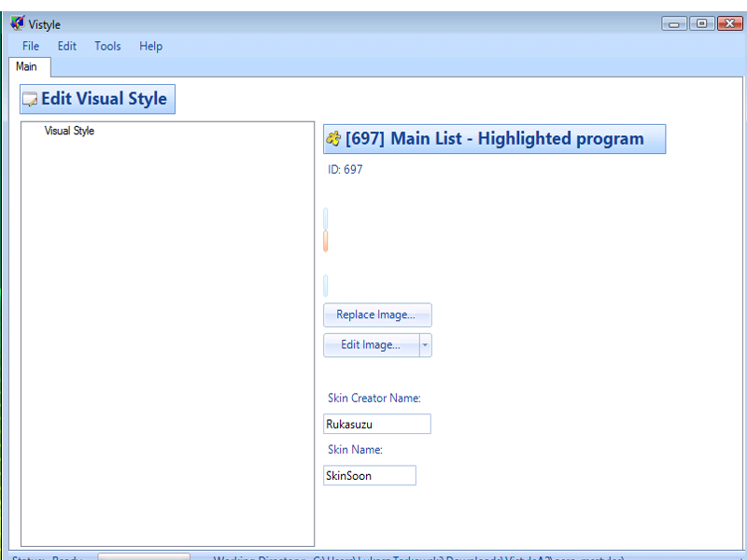Click the [697] Main List - Highlighted program header
Viewport: 747px width, 560px height.
[495, 139]
